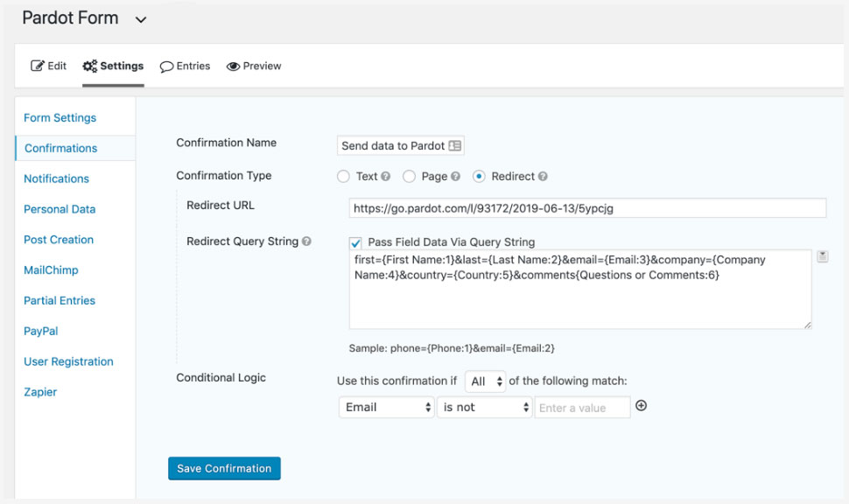Open the All/Any match dropdown
This screenshot has height=504, width=849.
tap(486, 381)
